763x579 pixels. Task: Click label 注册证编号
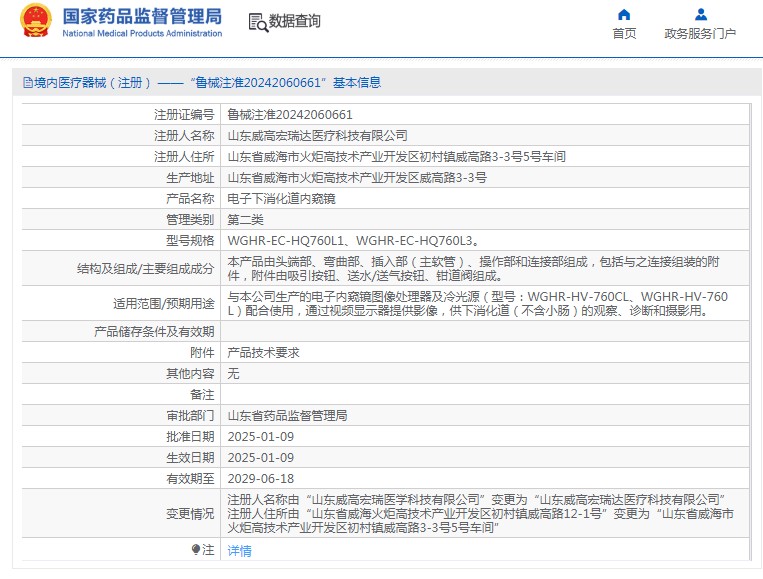[184, 115]
